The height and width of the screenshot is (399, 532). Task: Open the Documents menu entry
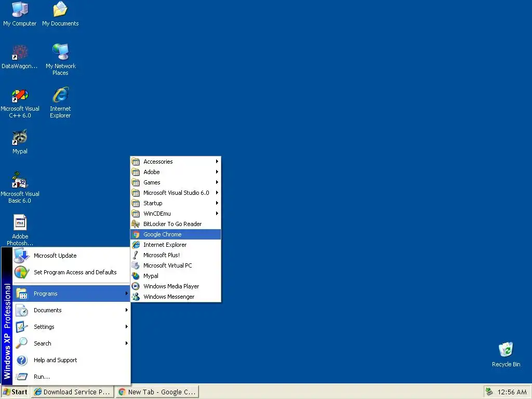point(71,310)
